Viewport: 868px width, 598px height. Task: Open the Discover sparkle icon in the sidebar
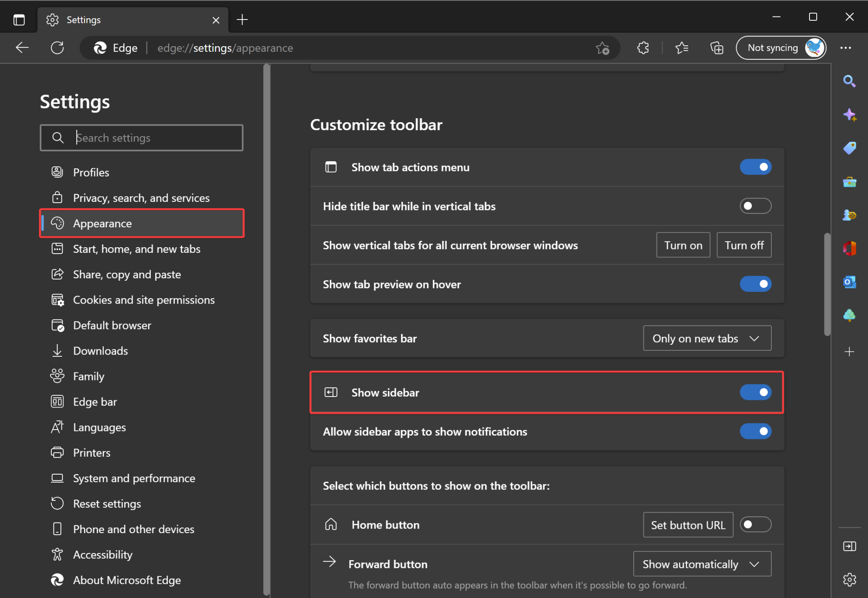[850, 115]
